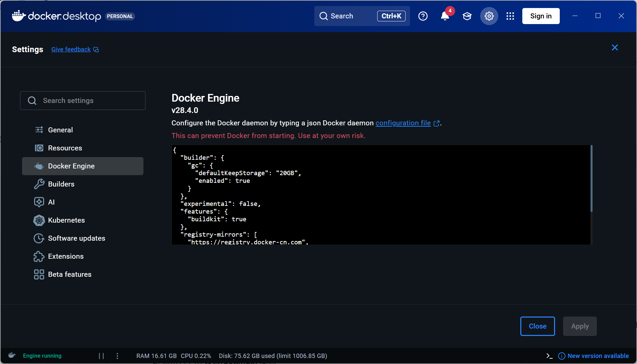Open the help question mark icon

coord(423,16)
